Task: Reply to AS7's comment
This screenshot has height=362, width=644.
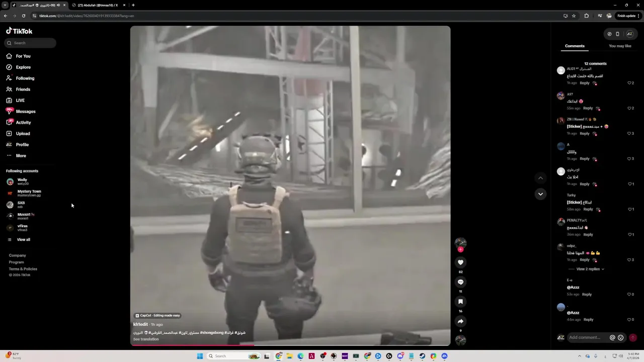Action: (588, 108)
